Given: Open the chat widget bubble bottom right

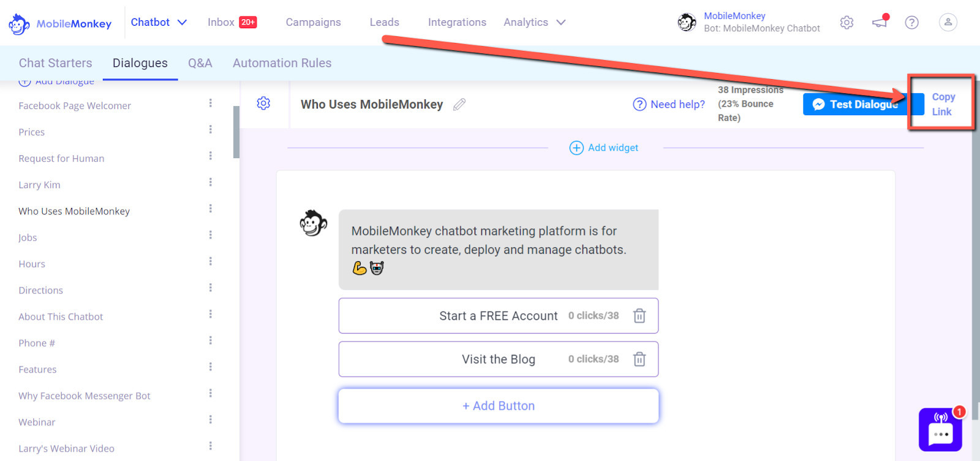Looking at the screenshot, I should tap(940, 430).
